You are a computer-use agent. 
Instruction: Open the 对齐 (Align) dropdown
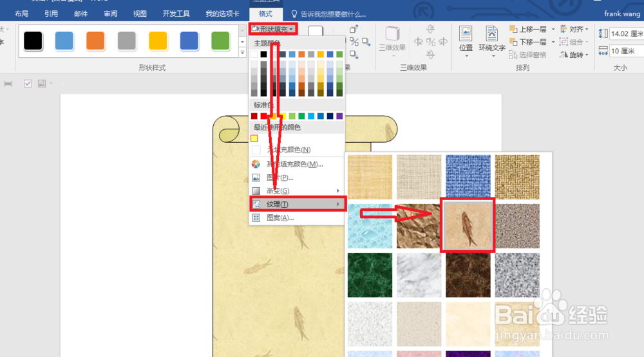574,29
